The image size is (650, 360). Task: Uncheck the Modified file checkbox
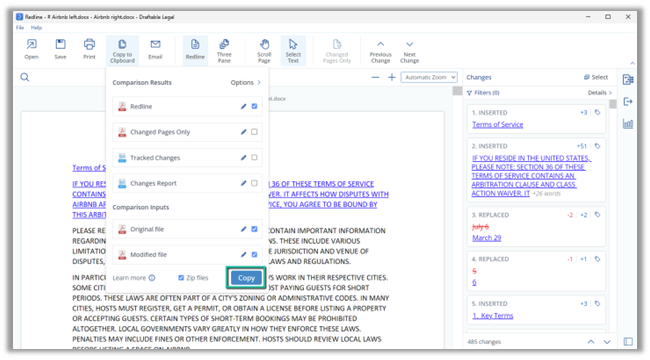point(254,255)
